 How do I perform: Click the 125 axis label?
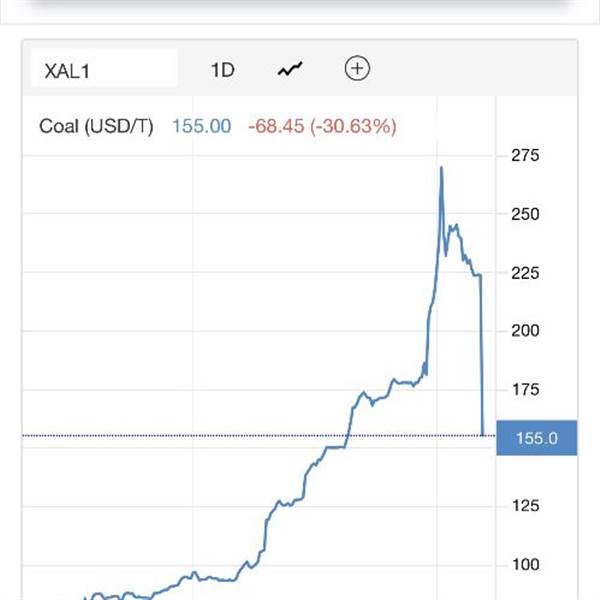point(525,506)
